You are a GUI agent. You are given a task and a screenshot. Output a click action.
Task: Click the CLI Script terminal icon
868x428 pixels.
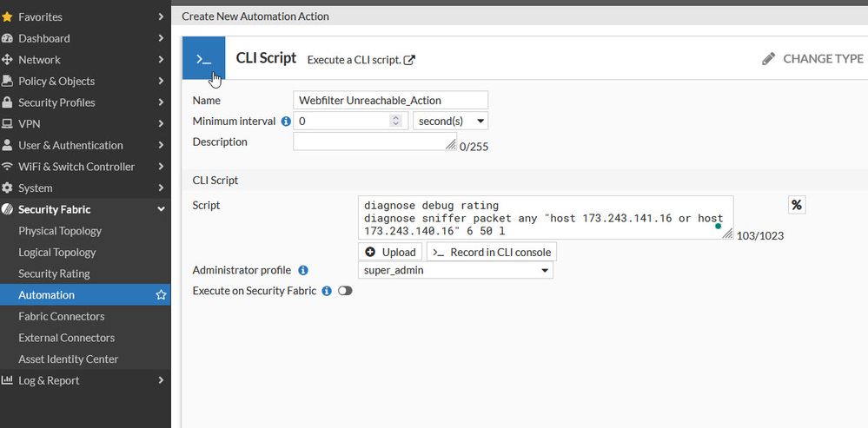[x=203, y=59]
